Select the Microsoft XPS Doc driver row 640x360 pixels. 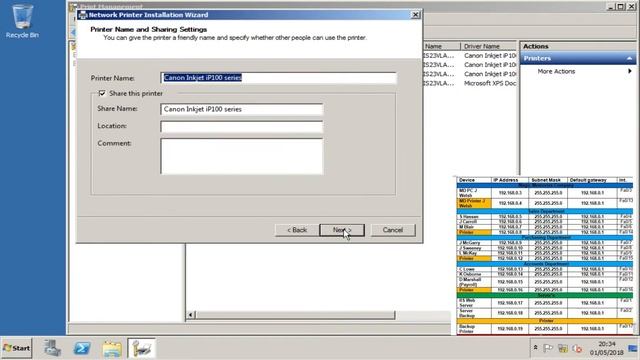pyautogui.click(x=470, y=83)
